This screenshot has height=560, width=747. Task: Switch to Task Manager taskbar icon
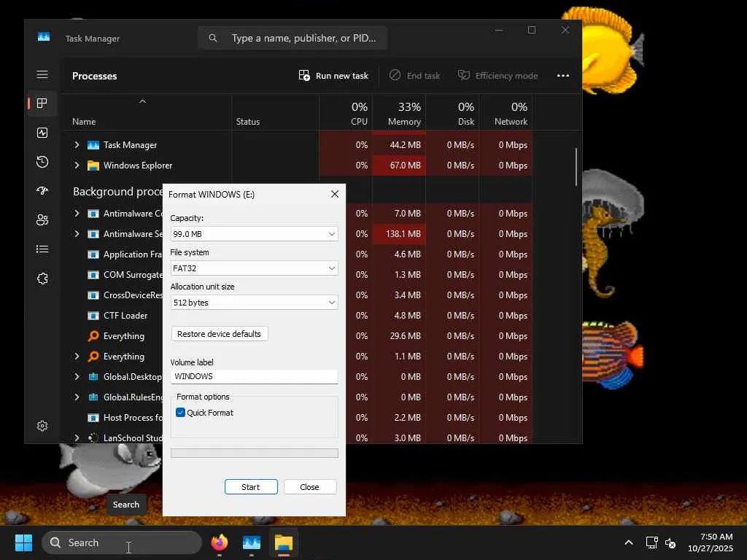coord(252,542)
